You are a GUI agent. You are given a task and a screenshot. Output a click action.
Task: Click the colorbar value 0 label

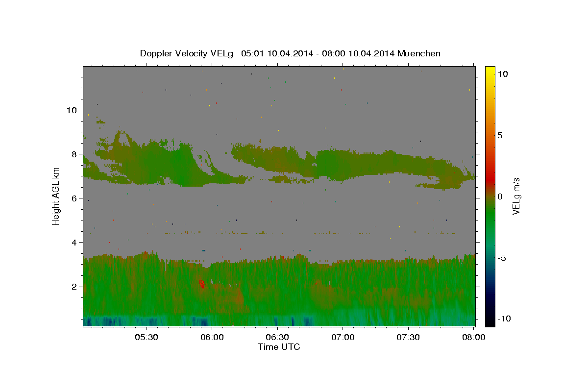click(500, 196)
